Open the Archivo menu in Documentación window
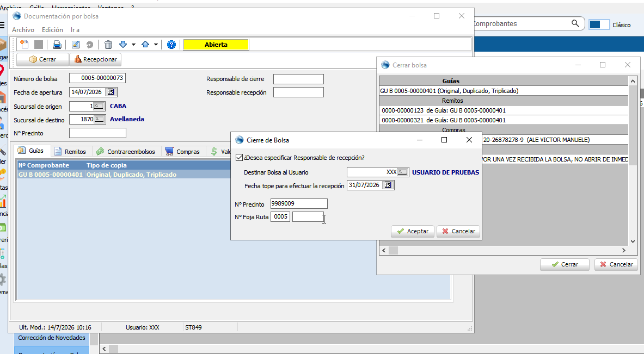 coord(23,29)
